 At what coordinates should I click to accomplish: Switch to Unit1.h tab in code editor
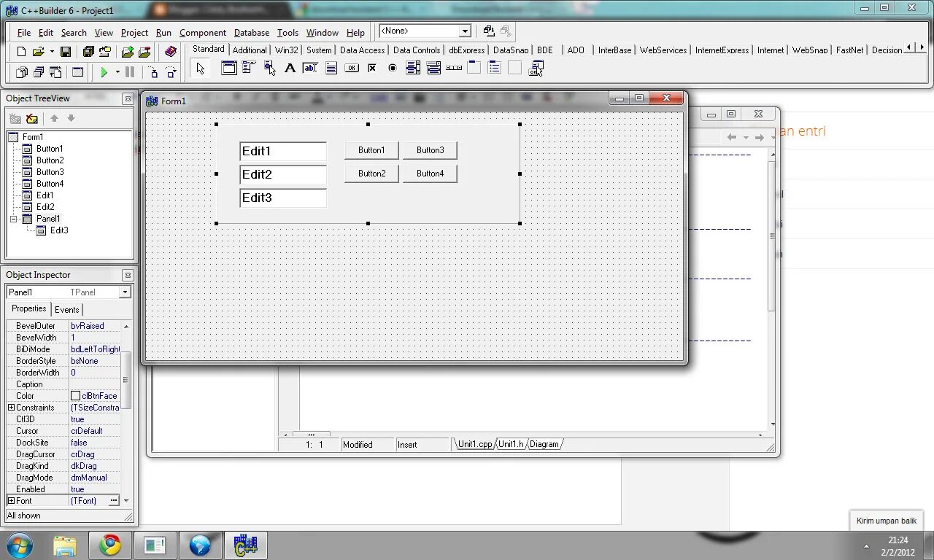(x=511, y=444)
